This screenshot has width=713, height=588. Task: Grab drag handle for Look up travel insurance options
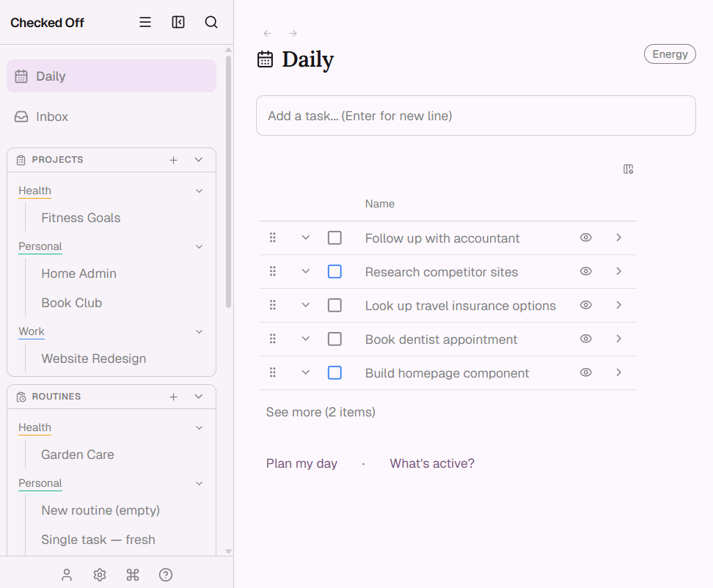(x=272, y=305)
